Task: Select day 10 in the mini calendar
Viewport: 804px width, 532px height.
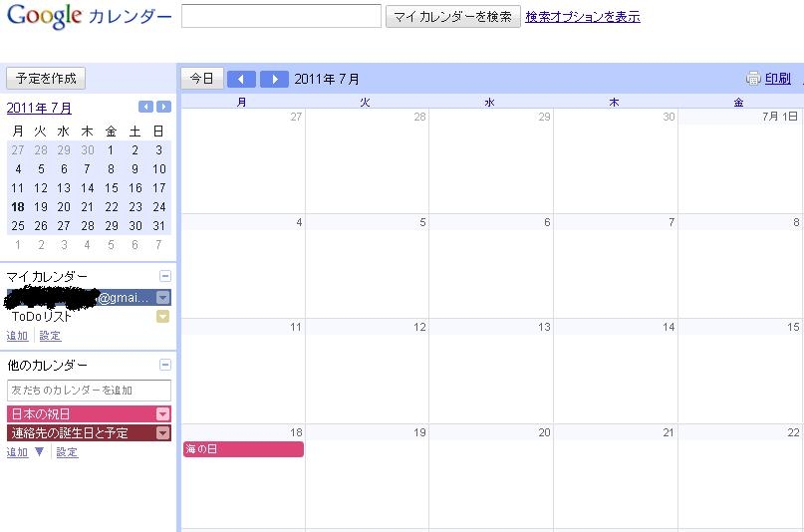Action: click(x=159, y=169)
